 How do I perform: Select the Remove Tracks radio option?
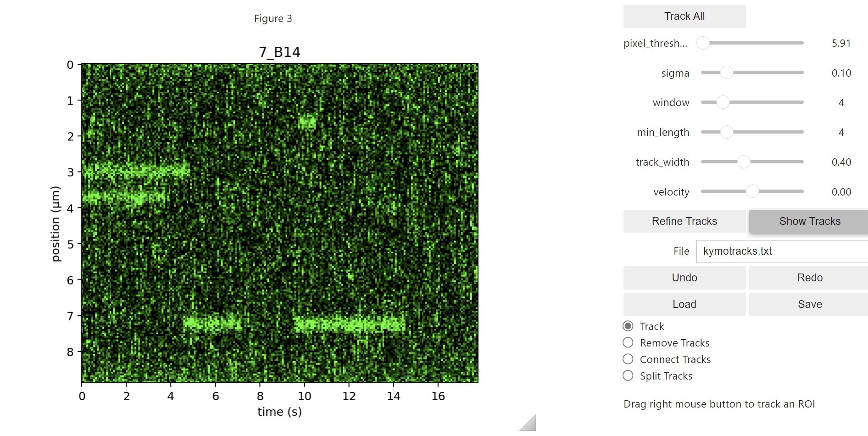[628, 342]
